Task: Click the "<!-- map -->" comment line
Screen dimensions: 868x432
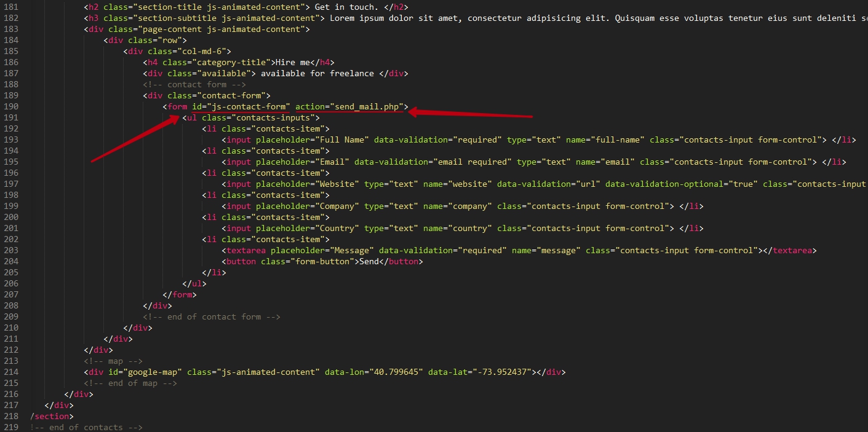Action: point(113,361)
